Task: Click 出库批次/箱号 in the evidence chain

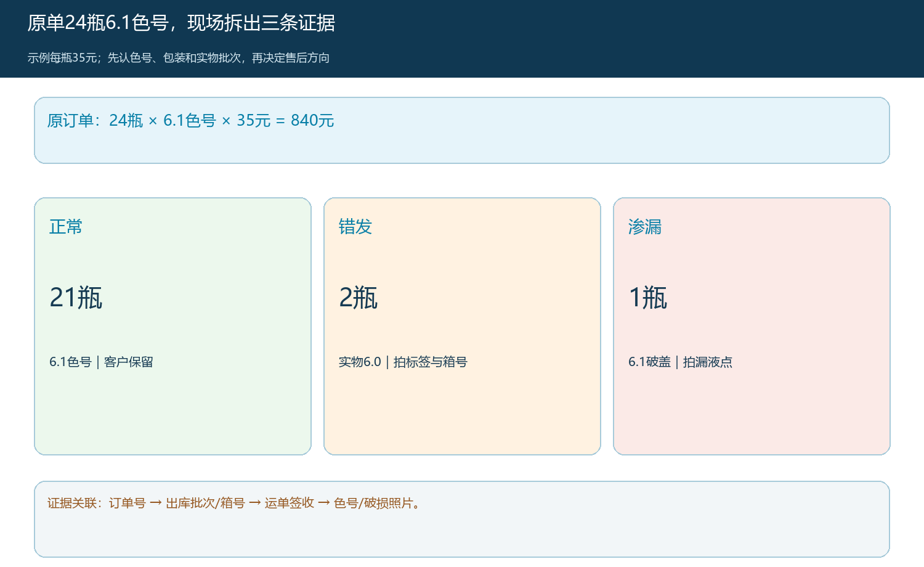Action: [205, 503]
